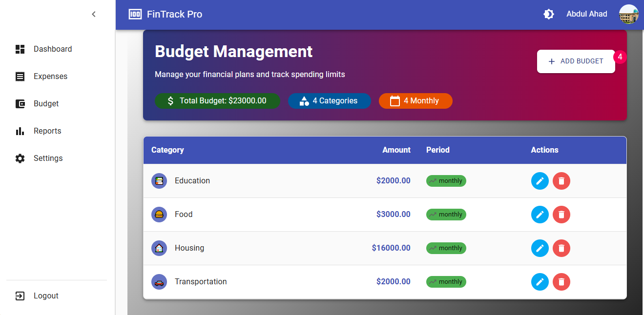This screenshot has width=644, height=315.
Task: Click the Add Budget button
Action: point(576,61)
